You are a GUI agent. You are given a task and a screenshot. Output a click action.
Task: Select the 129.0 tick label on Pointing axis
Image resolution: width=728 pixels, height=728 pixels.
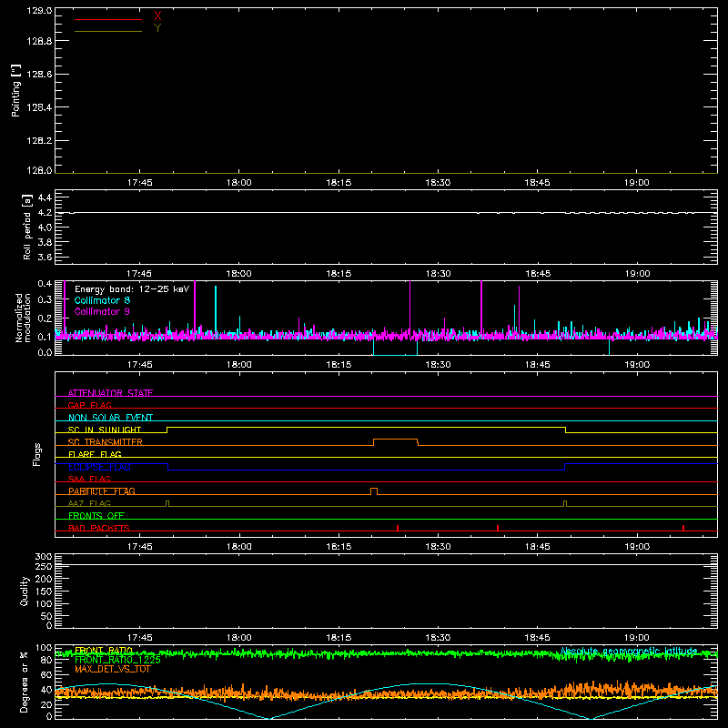coord(39,11)
